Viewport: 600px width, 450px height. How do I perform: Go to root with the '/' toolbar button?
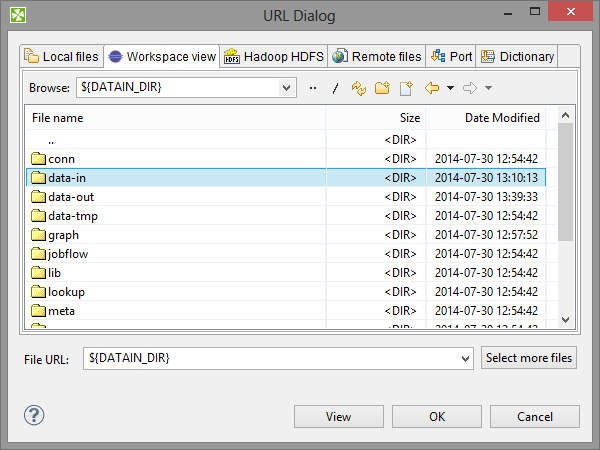click(335, 88)
